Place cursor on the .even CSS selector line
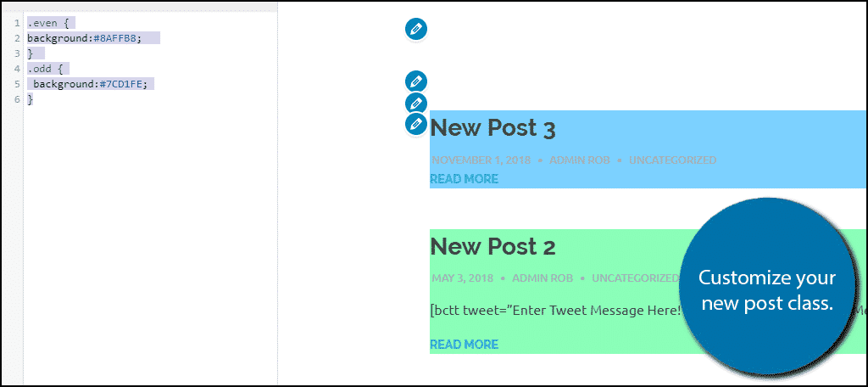 tap(47, 23)
